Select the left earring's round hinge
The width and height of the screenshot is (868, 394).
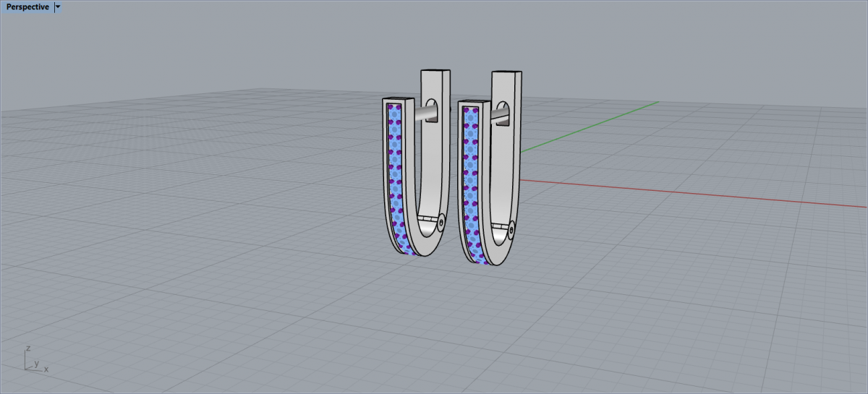tap(441, 220)
